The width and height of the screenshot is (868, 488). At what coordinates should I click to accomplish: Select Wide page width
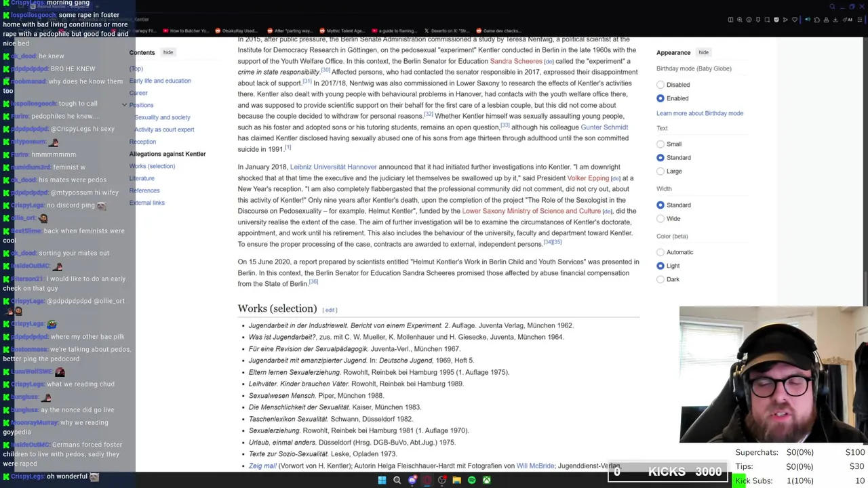(x=660, y=218)
